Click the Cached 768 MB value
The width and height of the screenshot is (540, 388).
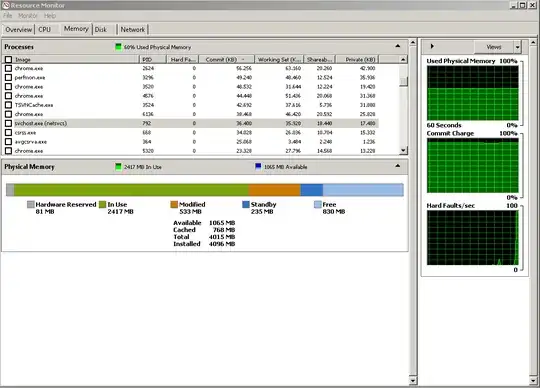(224, 230)
